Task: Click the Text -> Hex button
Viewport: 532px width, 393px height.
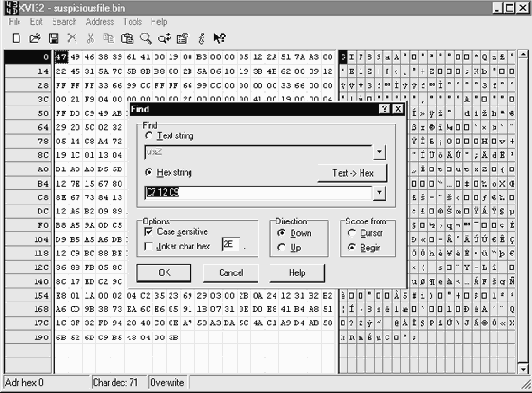Action: [352, 173]
